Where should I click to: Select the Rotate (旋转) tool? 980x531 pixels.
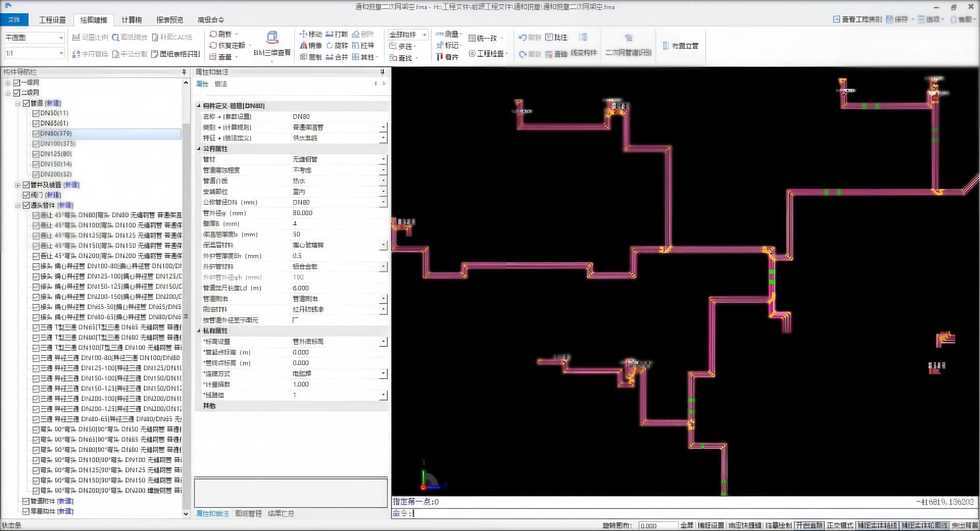337,45
